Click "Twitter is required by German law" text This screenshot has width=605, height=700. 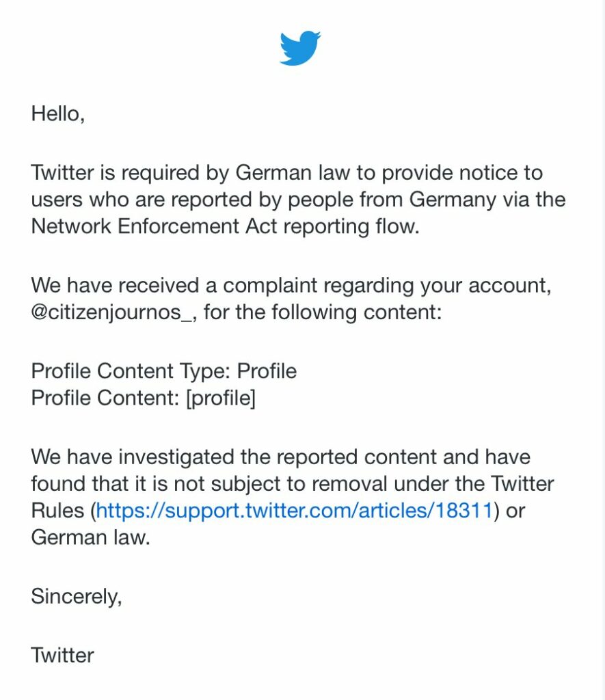[x=191, y=173]
